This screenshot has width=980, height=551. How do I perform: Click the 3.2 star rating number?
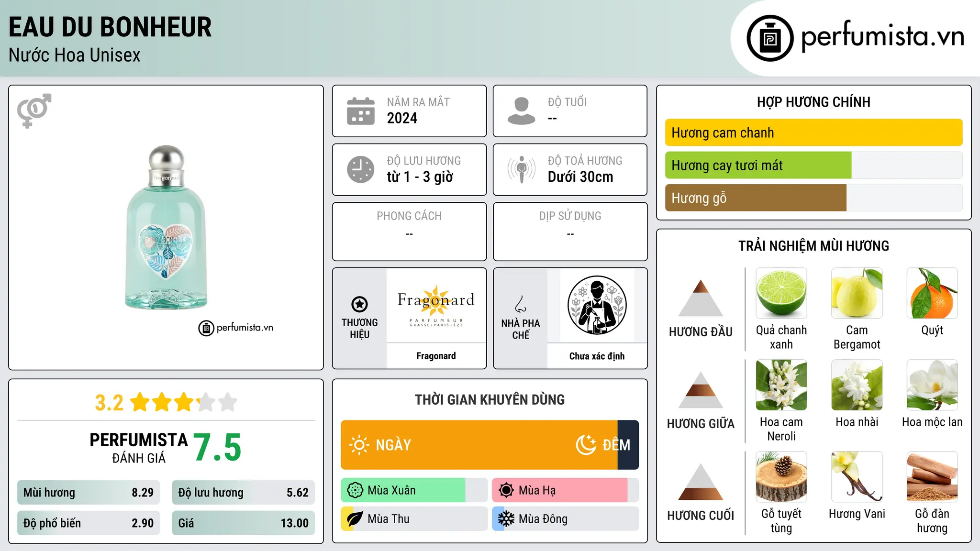pos(109,403)
